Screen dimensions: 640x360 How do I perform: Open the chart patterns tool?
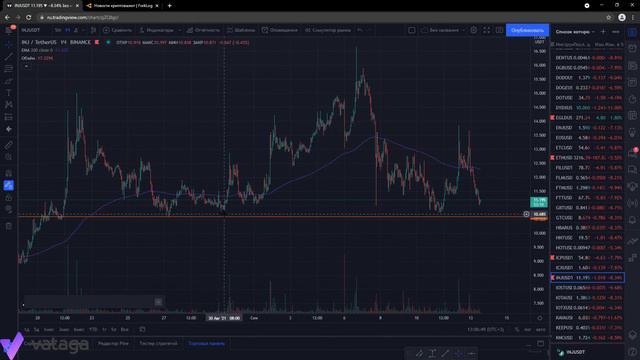click(9, 105)
